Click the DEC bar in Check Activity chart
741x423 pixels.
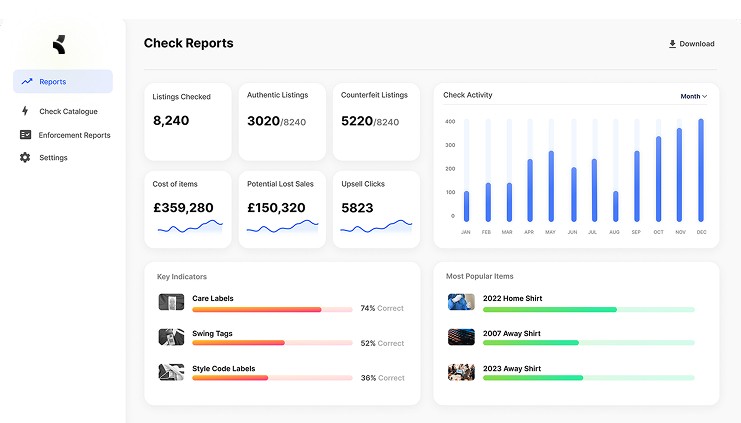tap(701, 170)
